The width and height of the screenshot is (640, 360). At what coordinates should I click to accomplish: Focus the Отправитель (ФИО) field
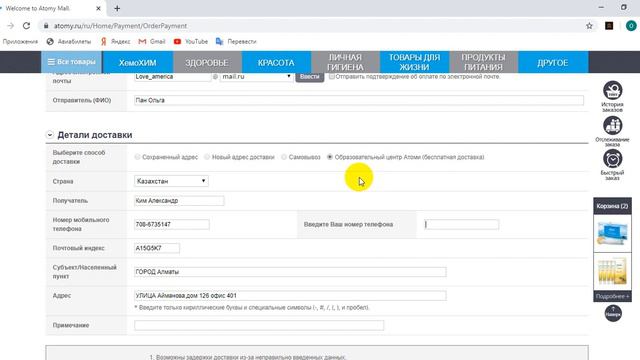click(x=359, y=100)
